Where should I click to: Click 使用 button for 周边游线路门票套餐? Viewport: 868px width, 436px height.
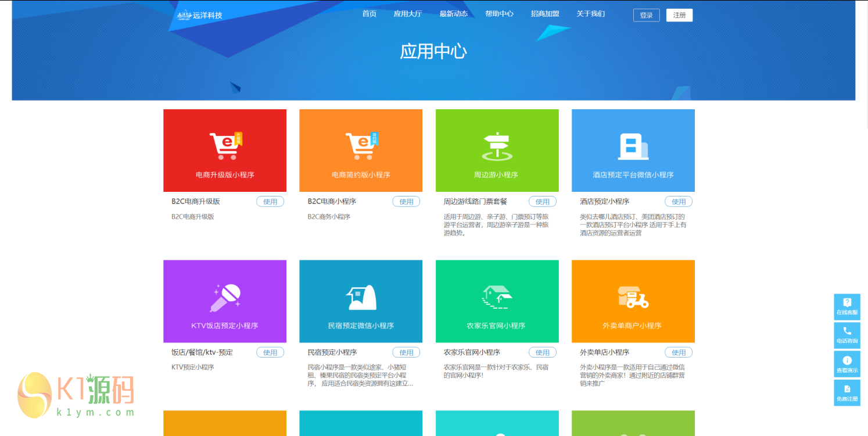pyautogui.click(x=543, y=202)
